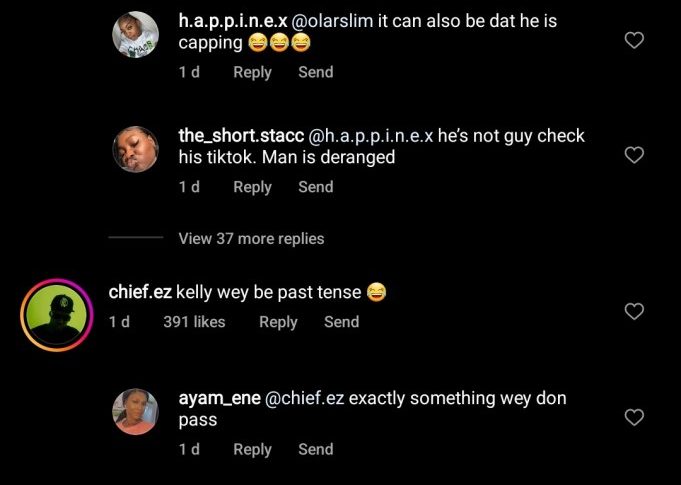681x485 pixels.
Task: Send chief.ez's comment to someone
Action: coord(341,322)
